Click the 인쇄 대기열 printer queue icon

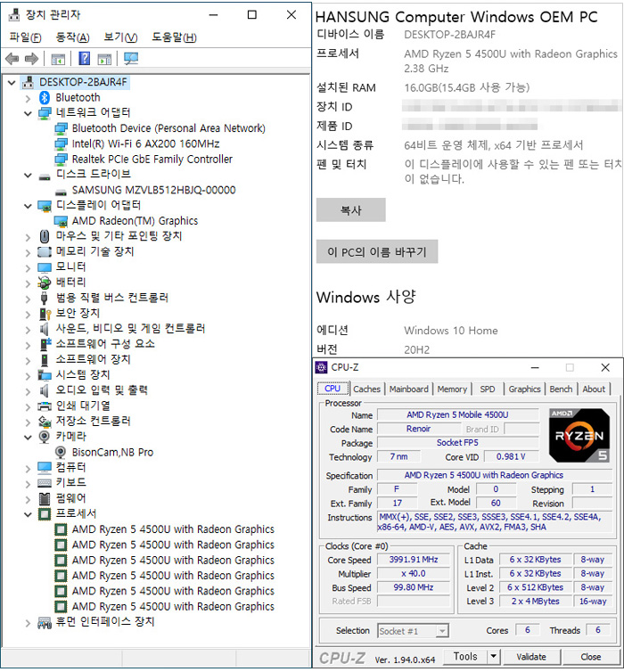coord(45,406)
